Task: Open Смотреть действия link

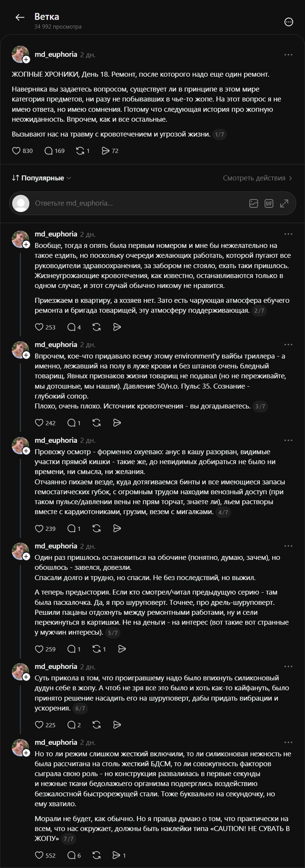Action: tap(258, 178)
